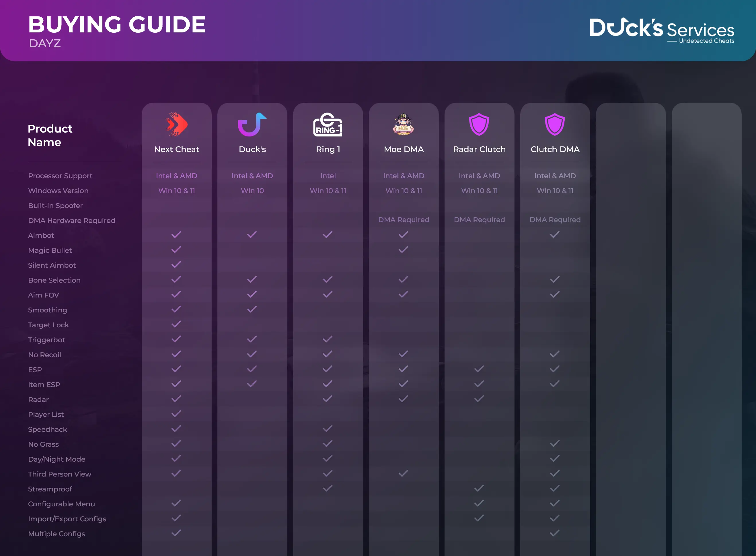Click the Radar Clutch shield logo
The width and height of the screenshot is (756, 556).
(x=479, y=125)
